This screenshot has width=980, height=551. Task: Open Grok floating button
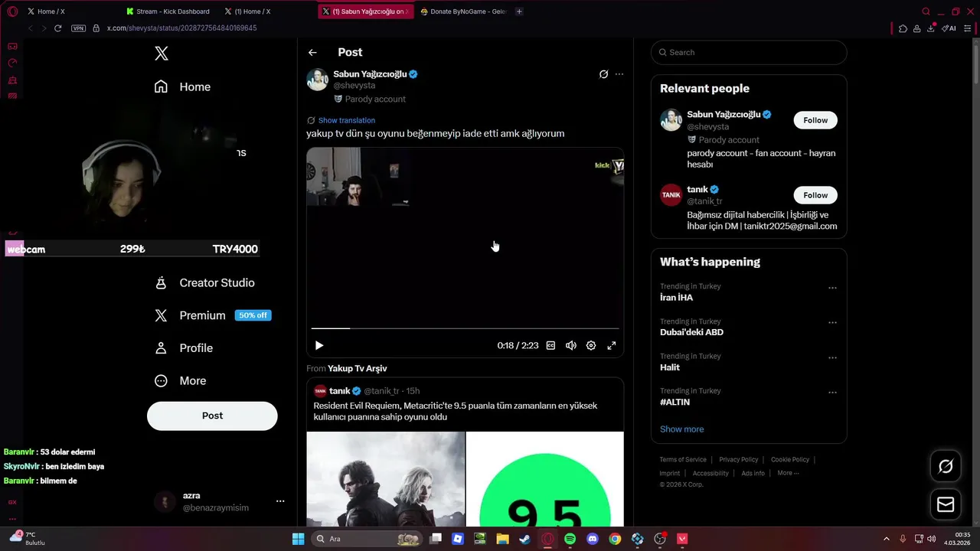946,466
